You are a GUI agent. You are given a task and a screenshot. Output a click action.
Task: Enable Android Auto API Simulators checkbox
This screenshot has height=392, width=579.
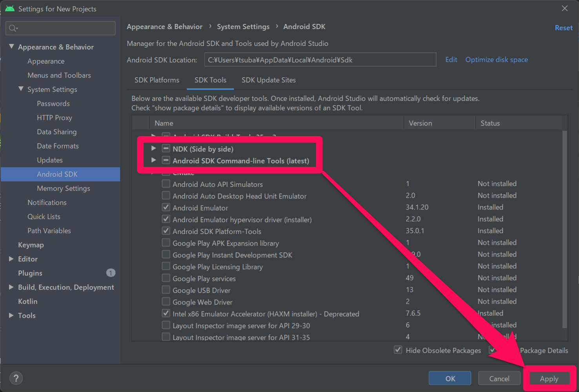[x=166, y=184]
